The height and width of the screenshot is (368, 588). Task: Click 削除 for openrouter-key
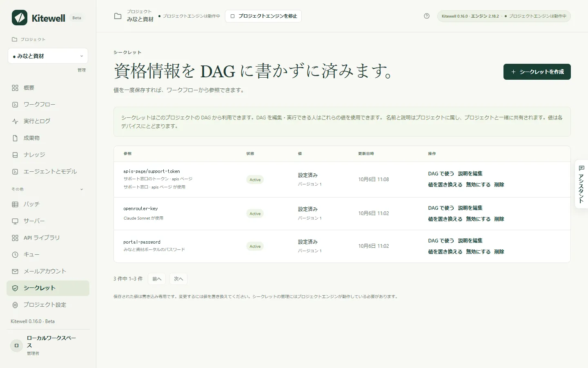[499, 219]
